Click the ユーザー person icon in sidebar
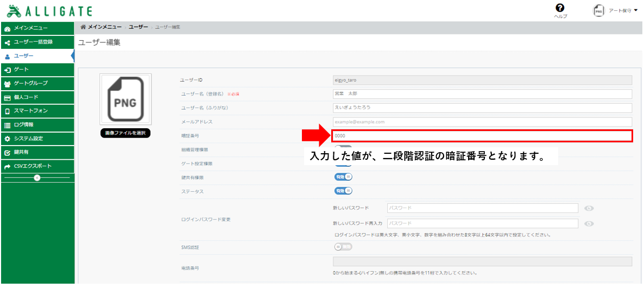Viewport: 644px width, 288px height. pos(7,57)
